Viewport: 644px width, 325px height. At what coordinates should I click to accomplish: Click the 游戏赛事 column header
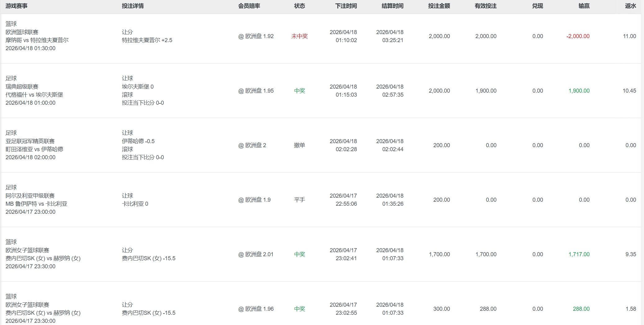pos(16,6)
